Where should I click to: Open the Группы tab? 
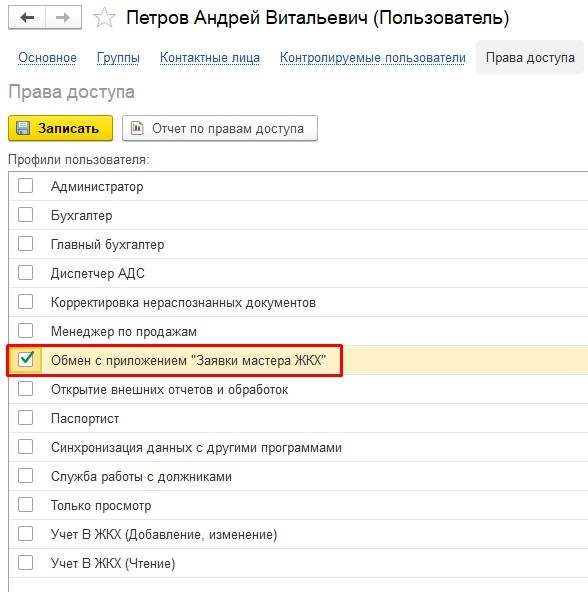point(118,58)
